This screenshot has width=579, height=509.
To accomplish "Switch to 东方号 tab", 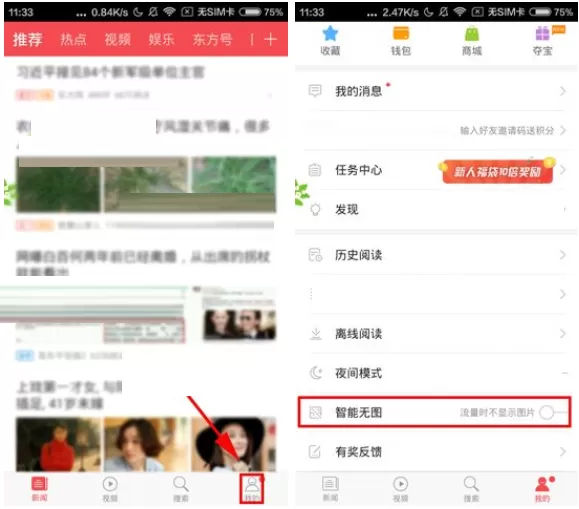I will [212, 40].
